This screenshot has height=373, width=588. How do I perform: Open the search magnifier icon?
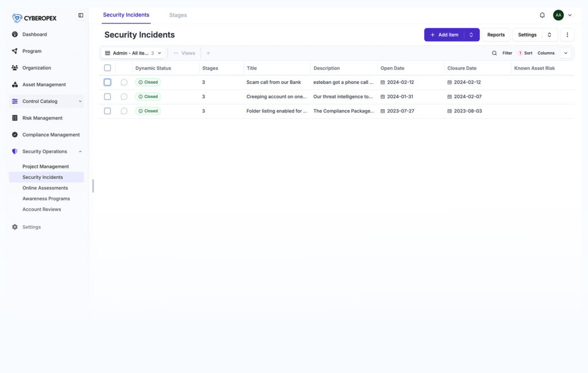click(x=494, y=53)
